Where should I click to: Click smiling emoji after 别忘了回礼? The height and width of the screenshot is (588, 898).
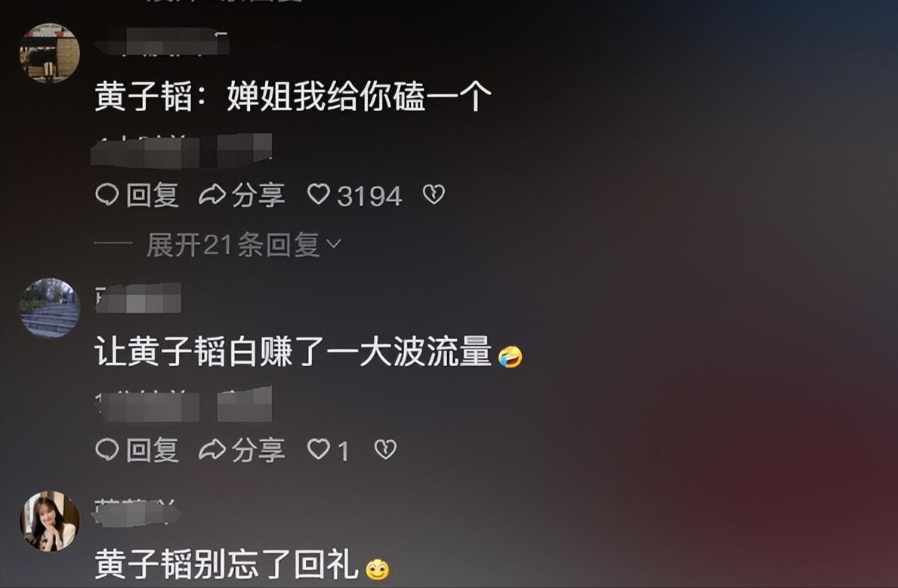coord(378,569)
